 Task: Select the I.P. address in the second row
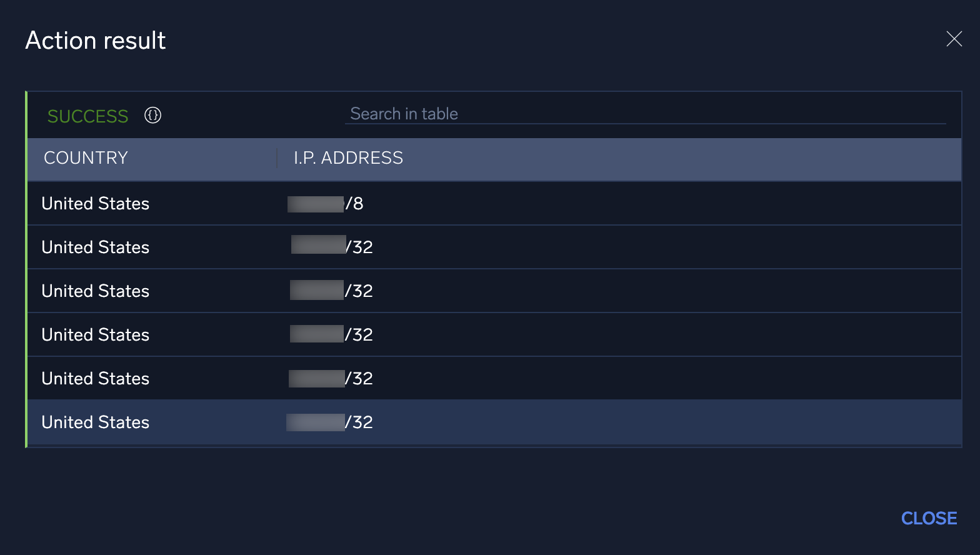[x=332, y=247]
